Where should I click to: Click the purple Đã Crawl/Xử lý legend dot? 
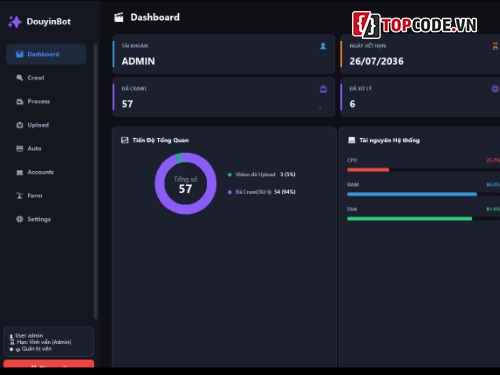[230, 192]
